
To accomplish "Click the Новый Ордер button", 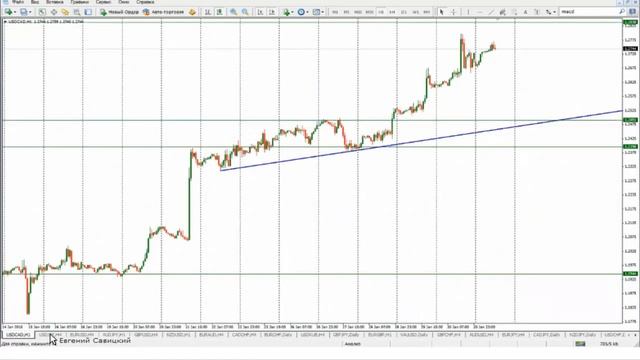I will 120,12.
